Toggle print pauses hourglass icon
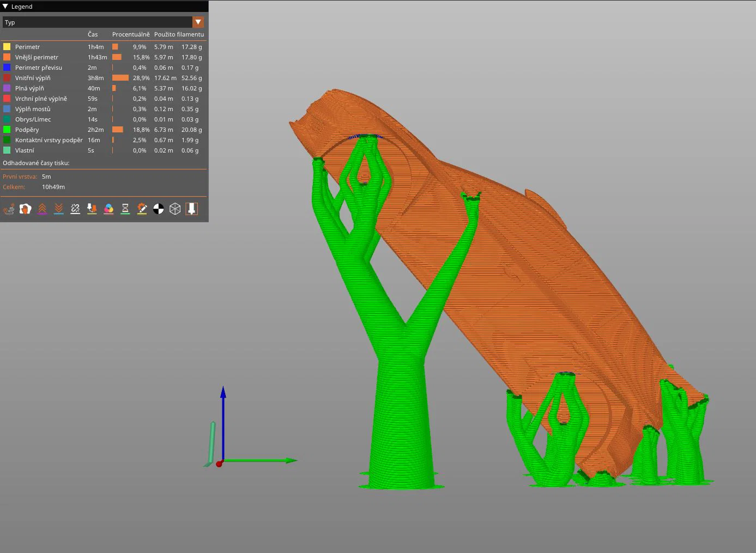756x553 pixels. tap(125, 209)
